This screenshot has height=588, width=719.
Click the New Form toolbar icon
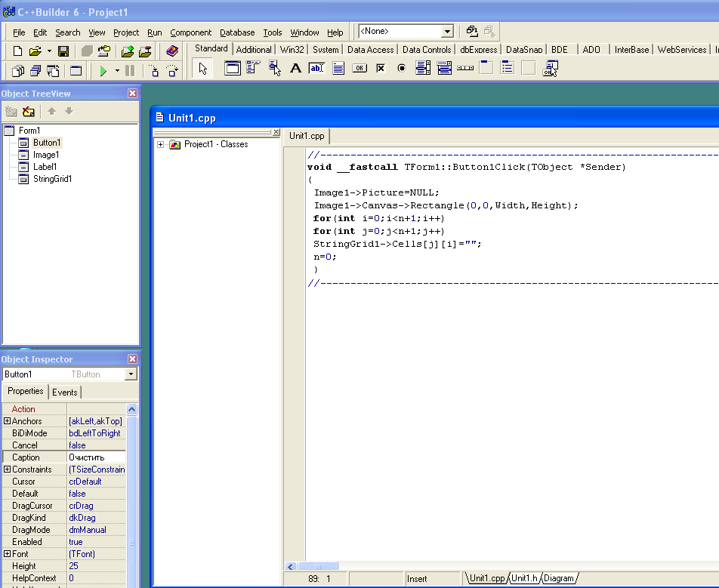[x=76, y=71]
